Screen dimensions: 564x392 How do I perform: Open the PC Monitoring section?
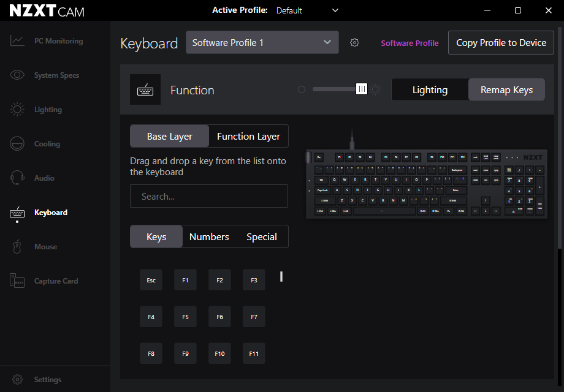[x=46, y=40]
